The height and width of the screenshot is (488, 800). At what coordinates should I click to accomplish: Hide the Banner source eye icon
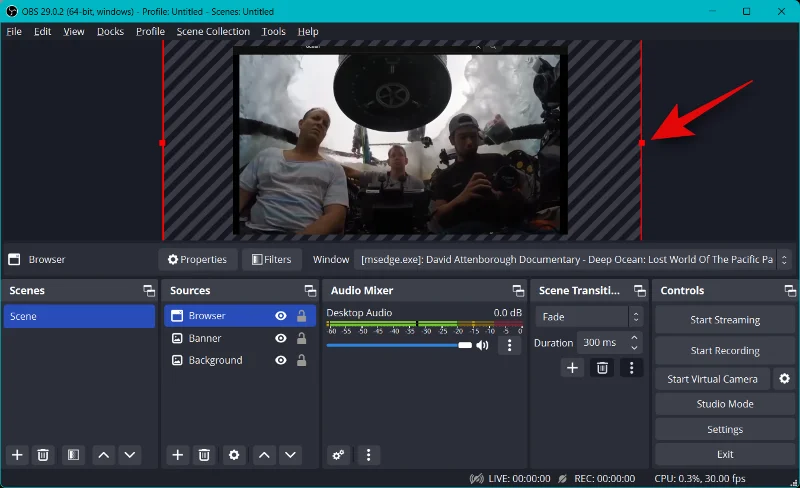tap(281, 338)
